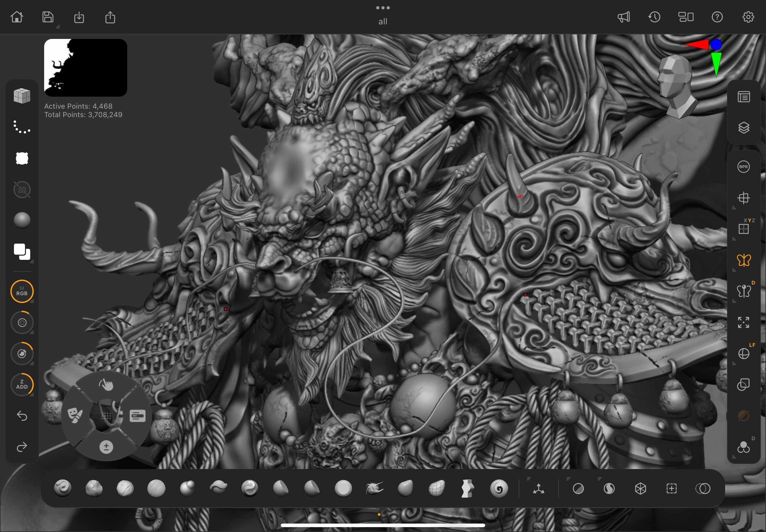Screen dimensions: 766x532
Task: Frame the model with the expand-arrows icon
Action: point(743,322)
